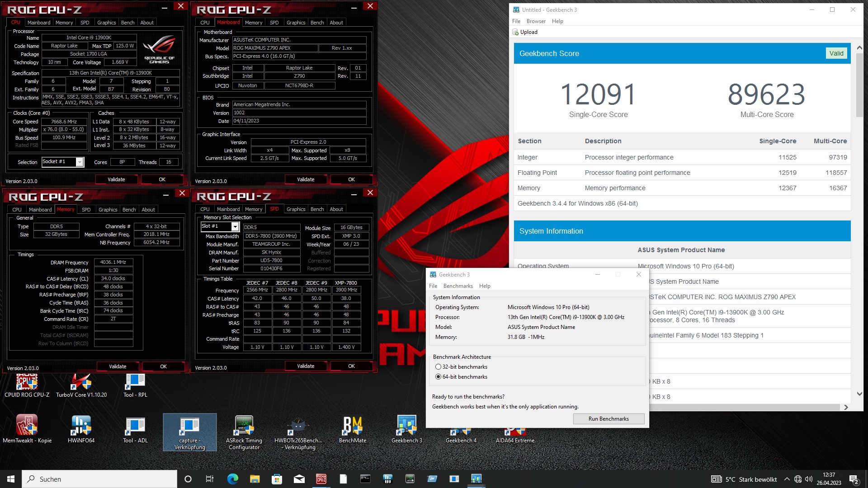Open the HWiNFO64 desktop shortcut
This screenshot has height=488, width=868.
pyautogui.click(x=81, y=429)
